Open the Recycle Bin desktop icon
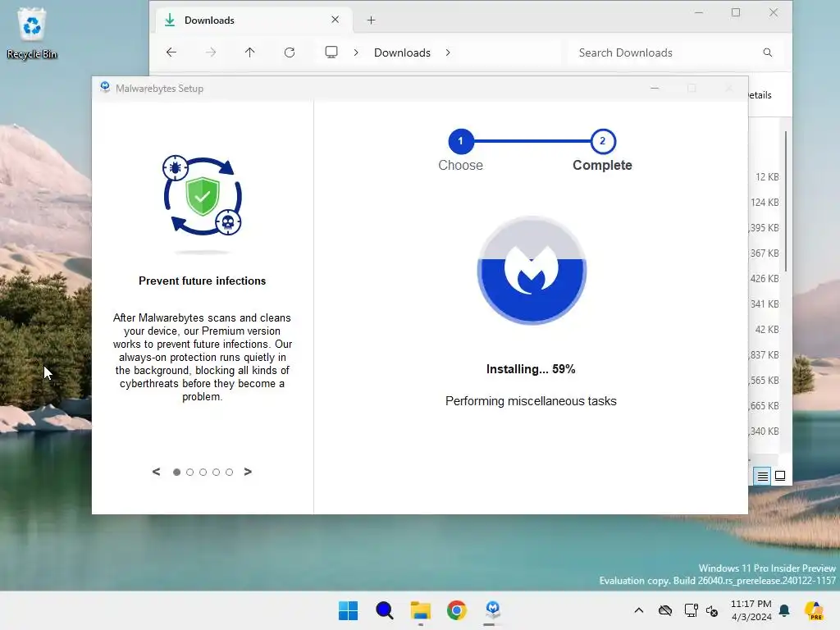 pos(32,33)
